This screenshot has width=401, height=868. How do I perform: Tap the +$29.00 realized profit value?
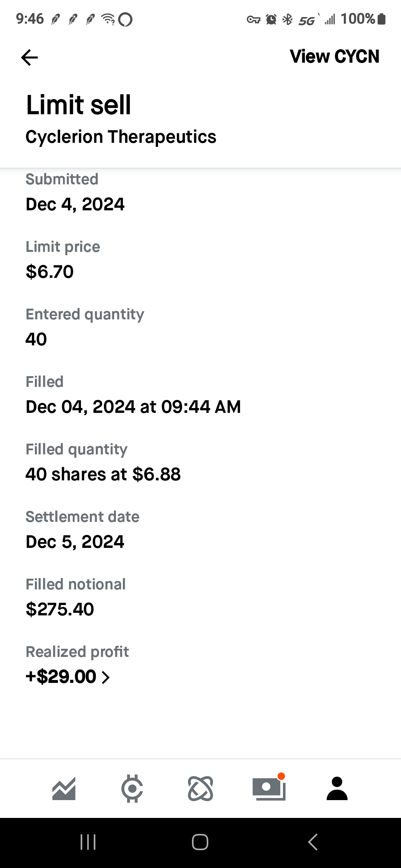[x=61, y=677]
